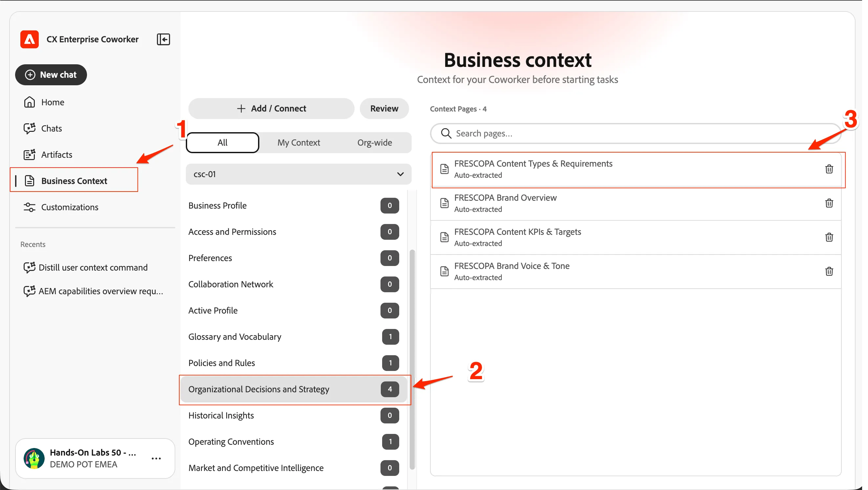Screen dimensions: 868x490
Task: Select Historical Insights category
Action: (x=293, y=415)
